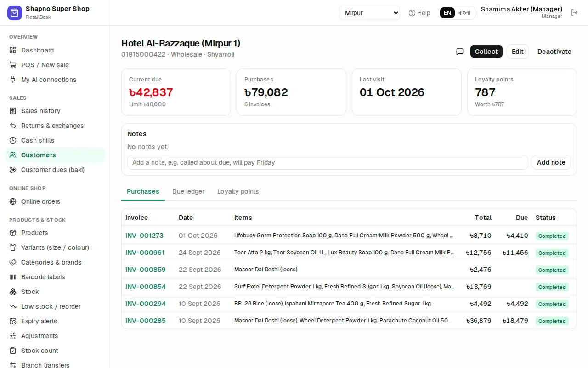Screen dimensions: 588x368
Task: Click the log out icon
Action: tap(574, 13)
